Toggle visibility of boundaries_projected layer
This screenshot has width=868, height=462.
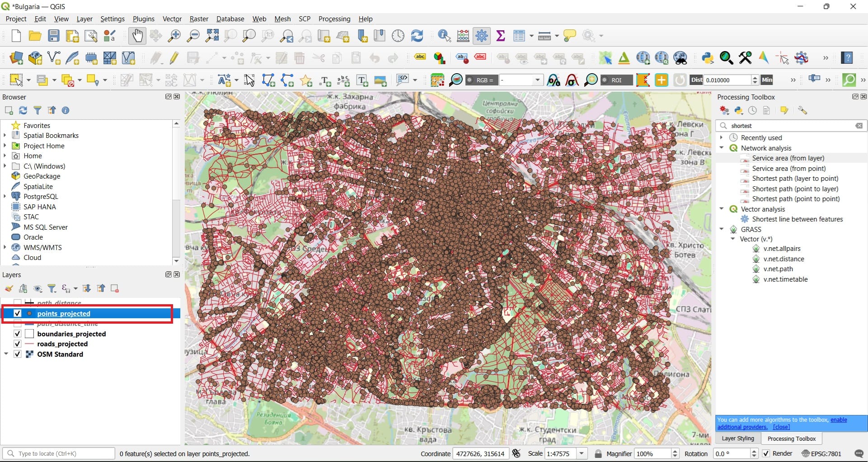point(18,334)
